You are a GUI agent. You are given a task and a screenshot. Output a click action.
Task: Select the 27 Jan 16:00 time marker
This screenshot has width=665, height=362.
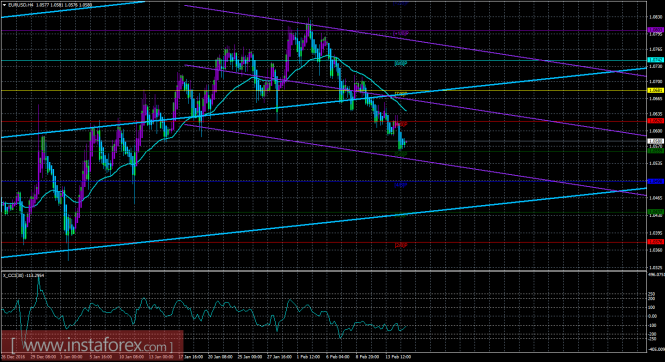[x=278, y=357]
